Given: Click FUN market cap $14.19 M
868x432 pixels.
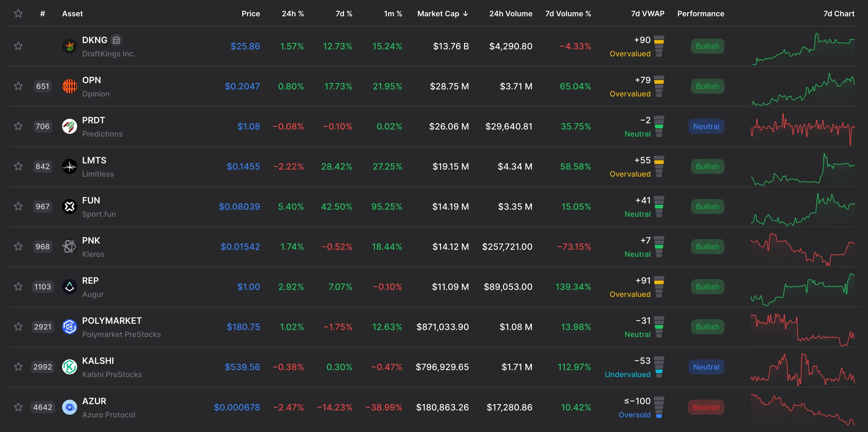Looking at the screenshot, I should 451,207.
